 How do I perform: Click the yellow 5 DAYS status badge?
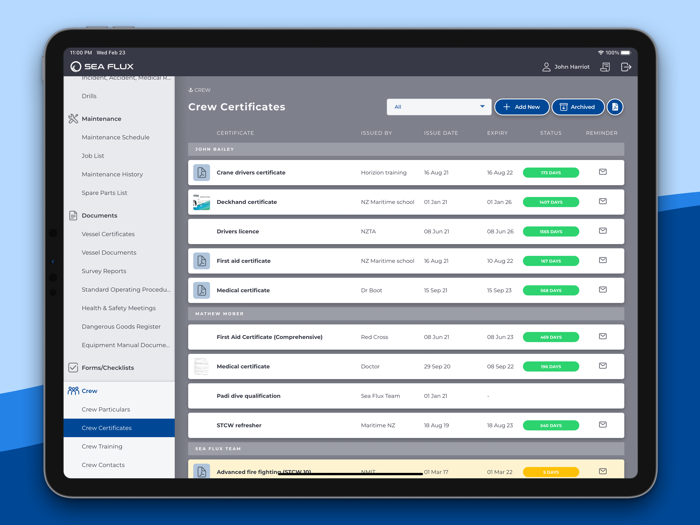pos(551,472)
